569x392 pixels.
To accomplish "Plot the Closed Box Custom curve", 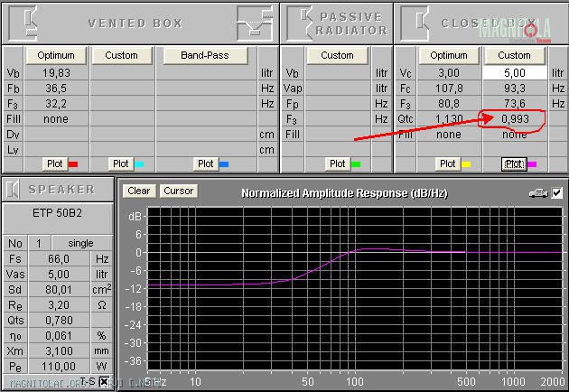I will (514, 164).
